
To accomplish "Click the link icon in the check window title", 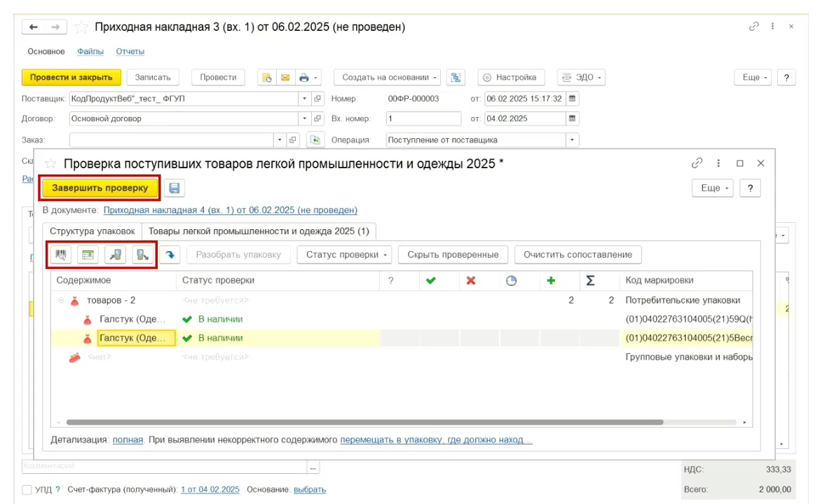I will coord(697,163).
